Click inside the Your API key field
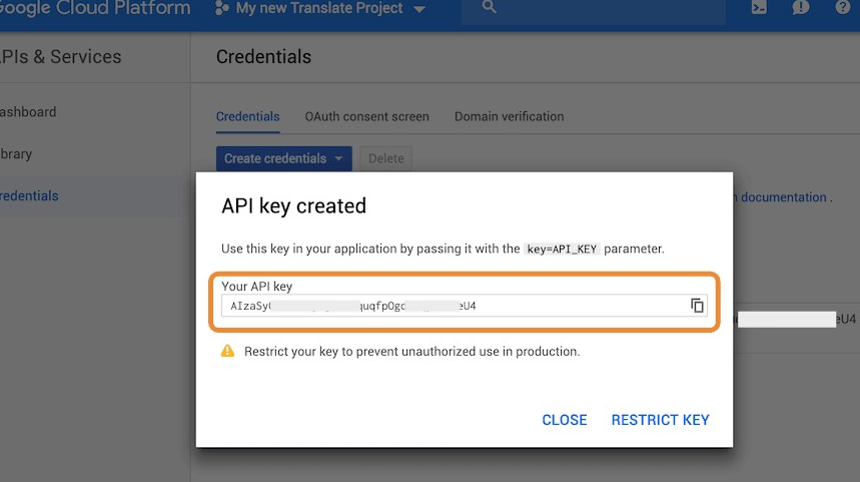 click(450, 306)
